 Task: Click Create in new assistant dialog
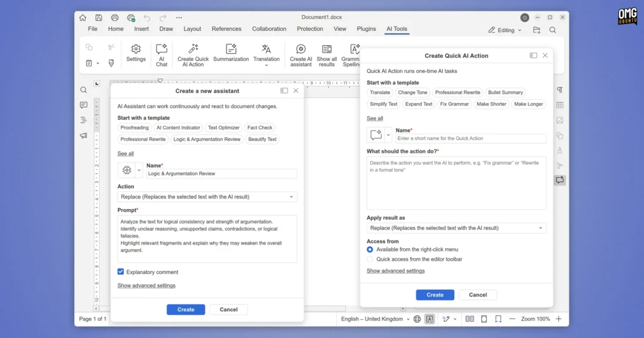[x=186, y=310]
